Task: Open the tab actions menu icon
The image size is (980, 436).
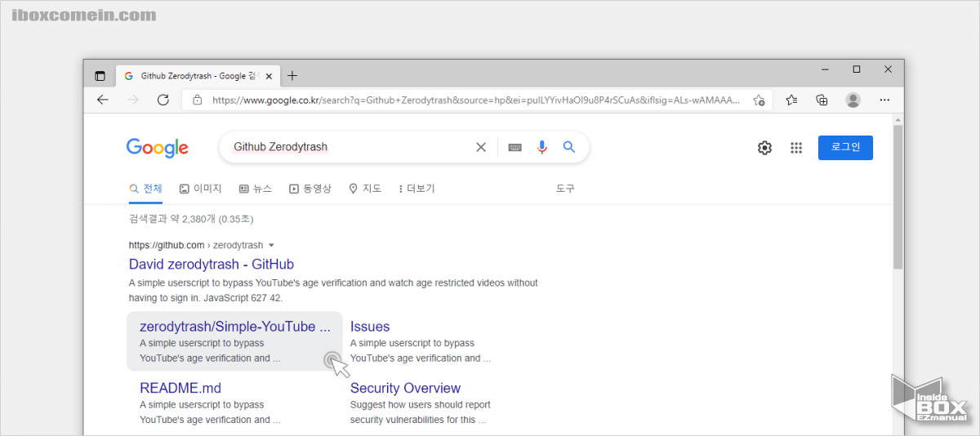Action: pyautogui.click(x=100, y=76)
